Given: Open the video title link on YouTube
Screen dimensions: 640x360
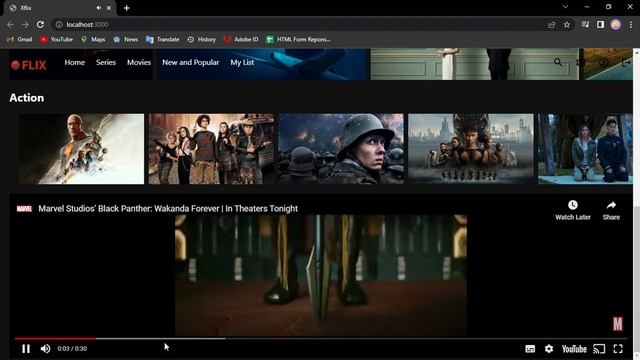Looking at the screenshot, I should click(x=168, y=209).
